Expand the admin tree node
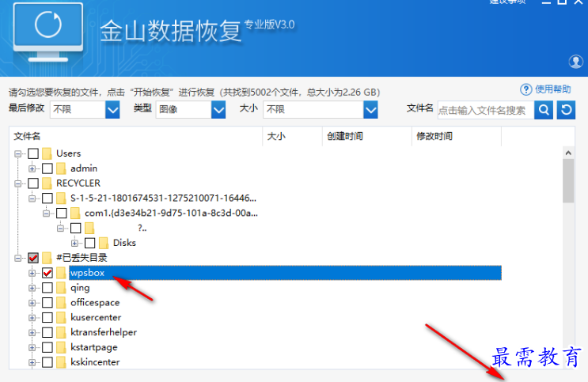 point(32,168)
